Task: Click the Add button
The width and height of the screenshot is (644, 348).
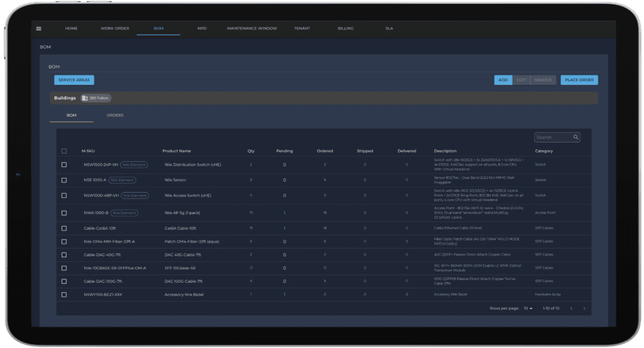Action: click(503, 80)
